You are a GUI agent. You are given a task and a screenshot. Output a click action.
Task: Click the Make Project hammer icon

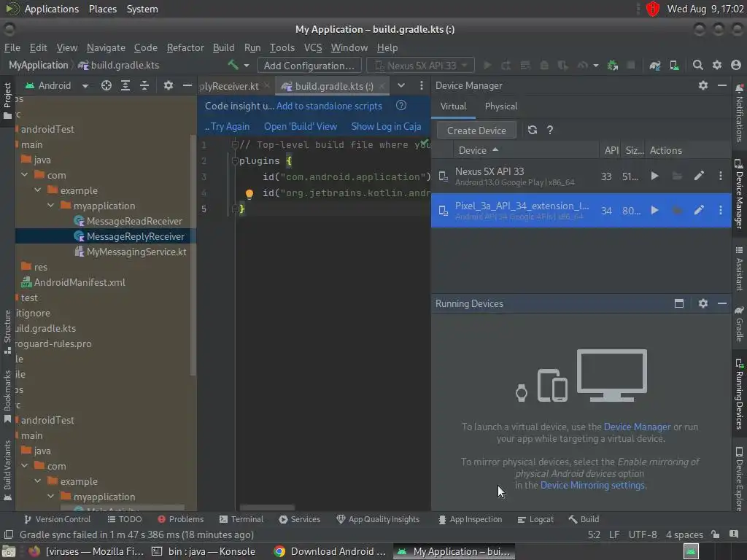coord(233,65)
